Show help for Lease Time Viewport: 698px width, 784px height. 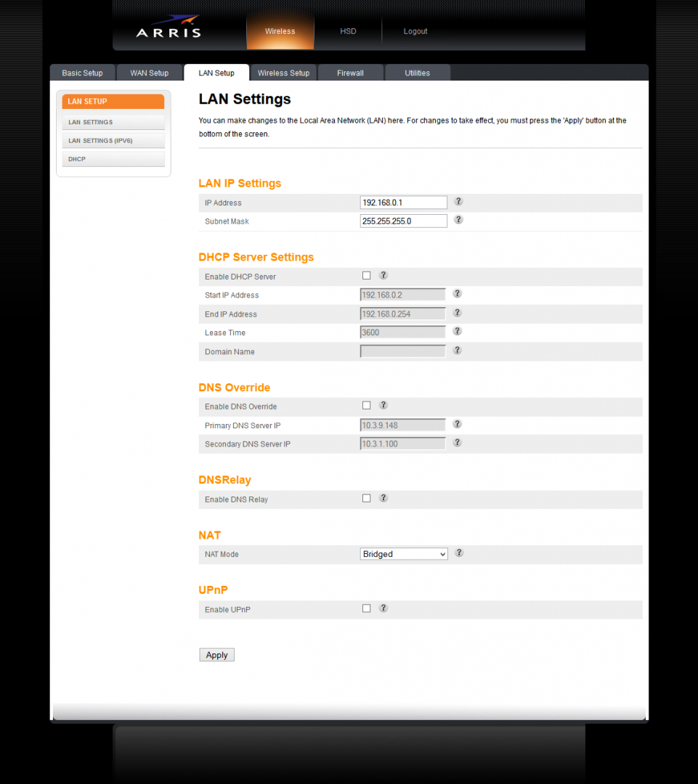click(458, 331)
